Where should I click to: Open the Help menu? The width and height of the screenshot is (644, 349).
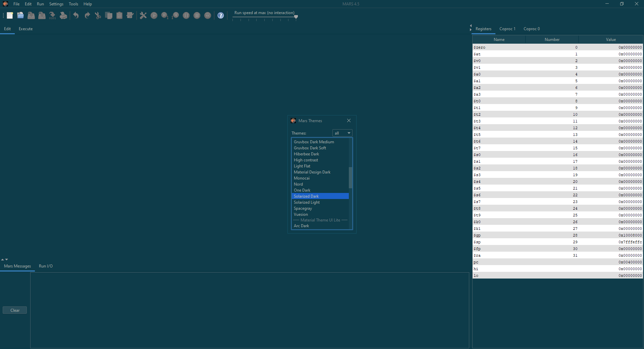(88, 4)
